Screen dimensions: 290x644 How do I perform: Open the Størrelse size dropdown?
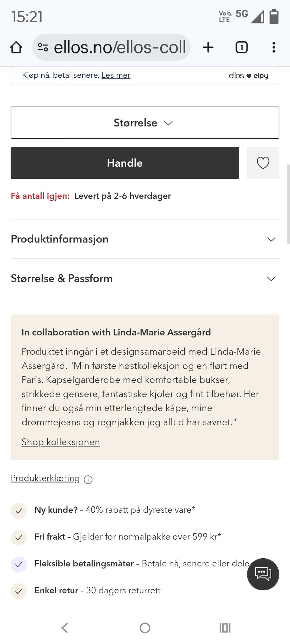(145, 123)
